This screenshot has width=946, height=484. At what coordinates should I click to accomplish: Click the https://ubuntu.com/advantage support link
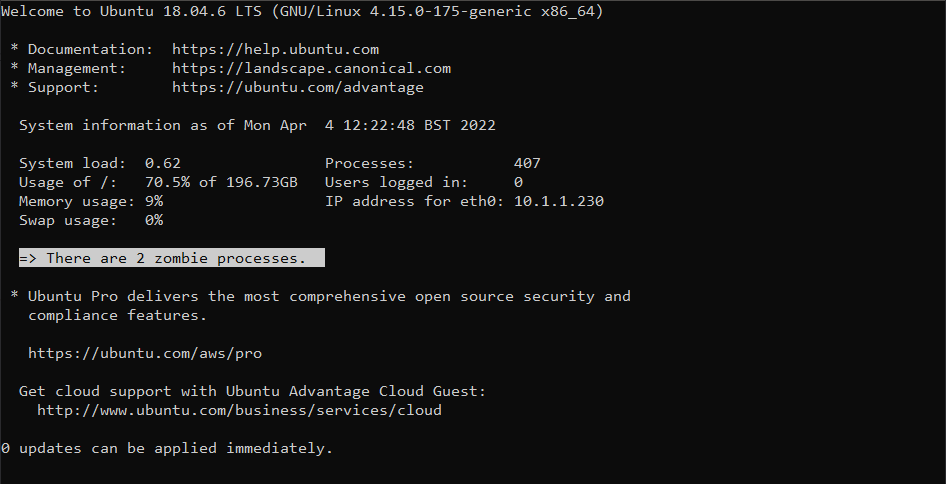coord(297,87)
